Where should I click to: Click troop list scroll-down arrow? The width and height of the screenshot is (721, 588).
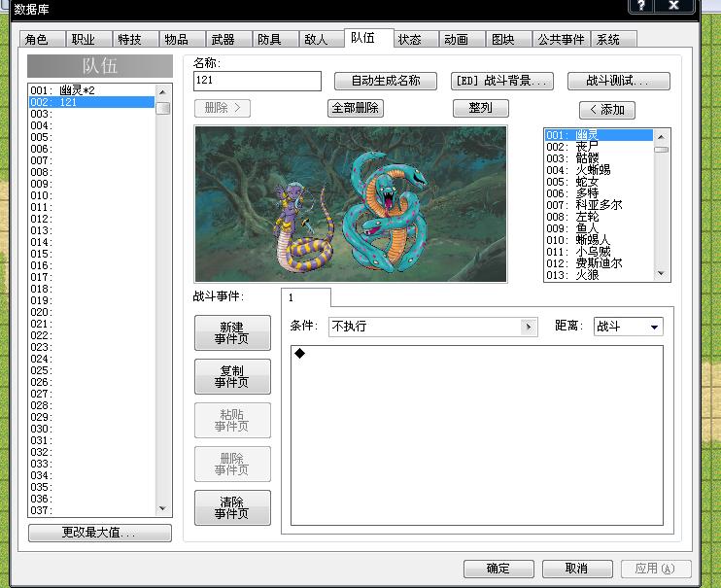point(162,508)
